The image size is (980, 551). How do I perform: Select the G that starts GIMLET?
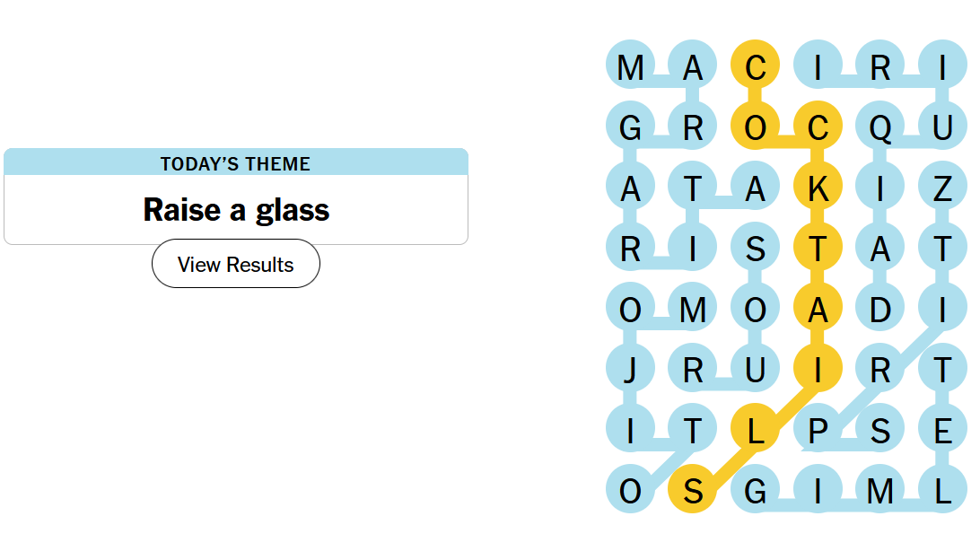755,491
